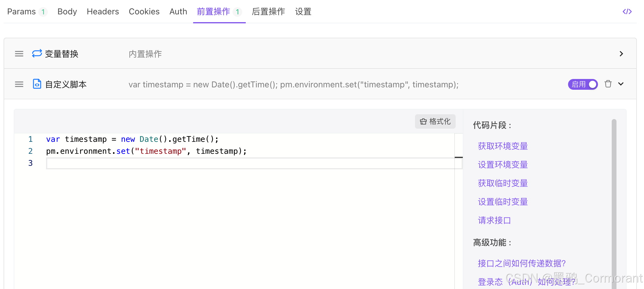Click the 变量替换 loop icon

click(x=37, y=54)
